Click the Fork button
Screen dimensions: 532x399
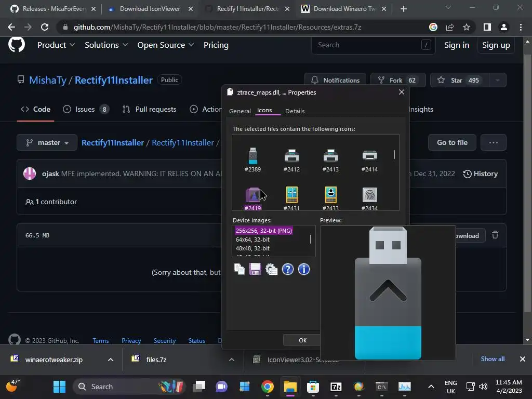(397, 80)
